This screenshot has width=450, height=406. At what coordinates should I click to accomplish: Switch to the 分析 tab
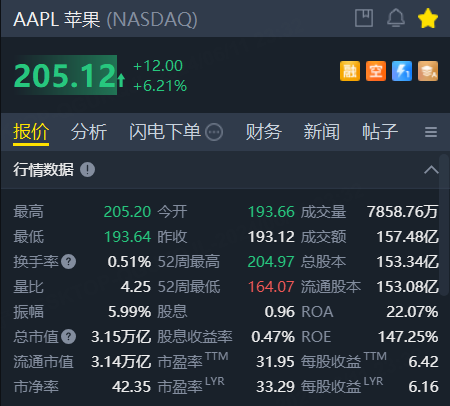[89, 132]
